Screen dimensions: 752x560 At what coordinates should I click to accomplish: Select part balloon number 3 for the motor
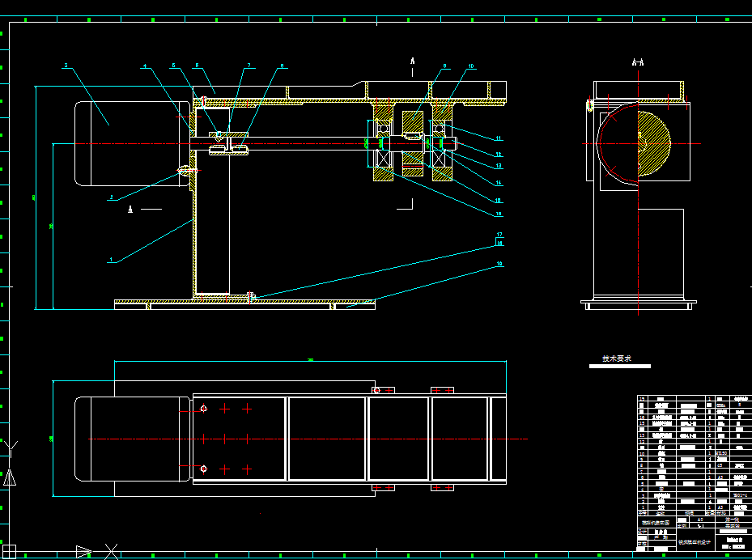(66, 66)
